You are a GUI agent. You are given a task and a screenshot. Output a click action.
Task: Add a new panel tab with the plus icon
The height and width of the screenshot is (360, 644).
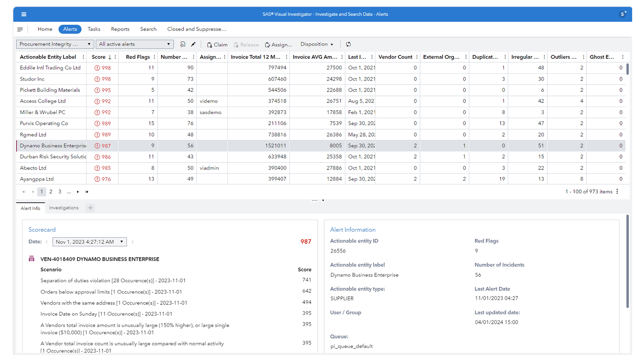click(90, 208)
